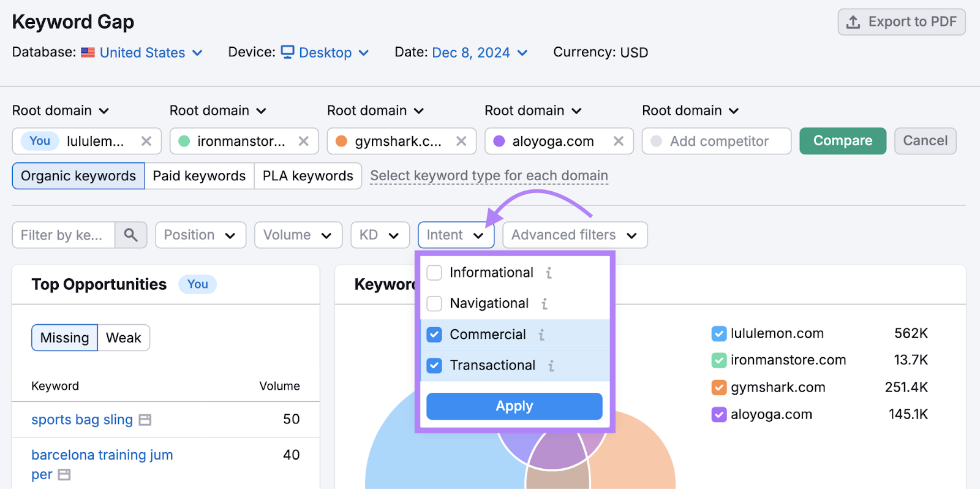Select the Paid keywords tab

[x=199, y=176]
